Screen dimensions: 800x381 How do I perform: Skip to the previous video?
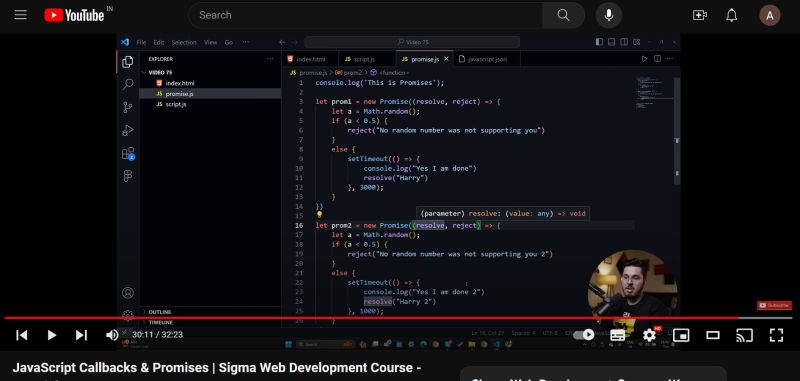21,335
